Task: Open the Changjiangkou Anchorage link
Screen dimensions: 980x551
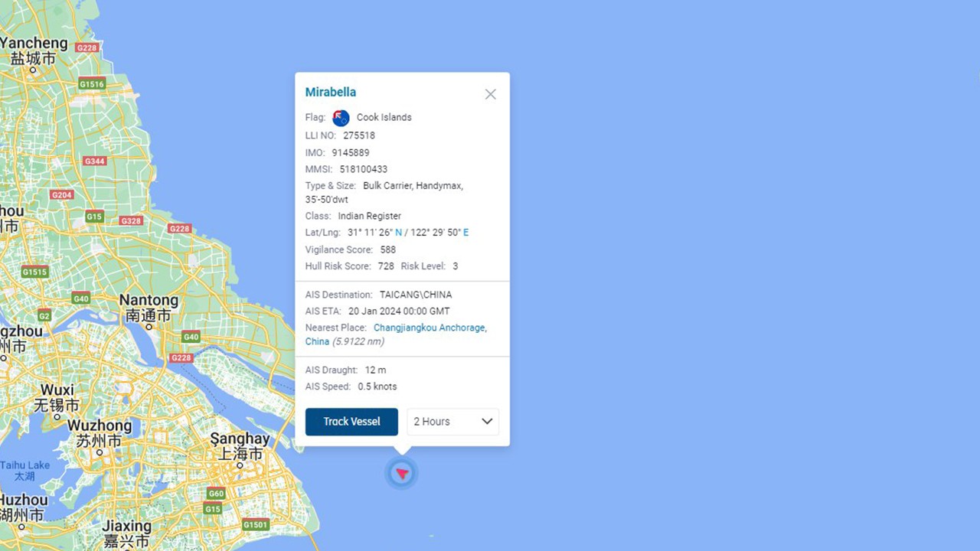Action: [x=430, y=328]
